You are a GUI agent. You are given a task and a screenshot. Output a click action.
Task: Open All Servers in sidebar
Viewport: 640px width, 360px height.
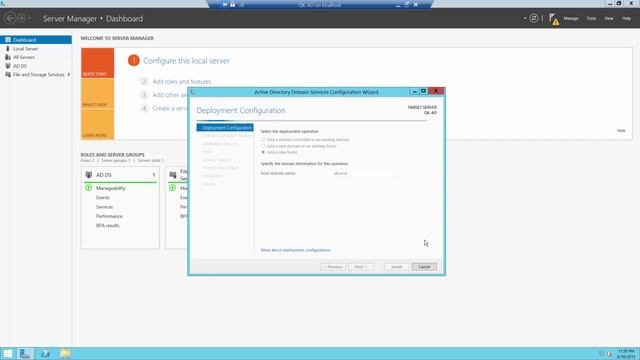click(24, 57)
